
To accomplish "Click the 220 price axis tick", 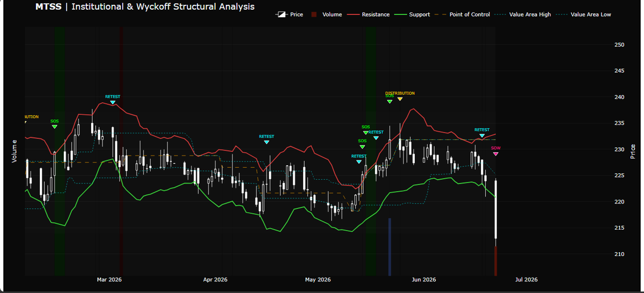I will [x=619, y=202].
